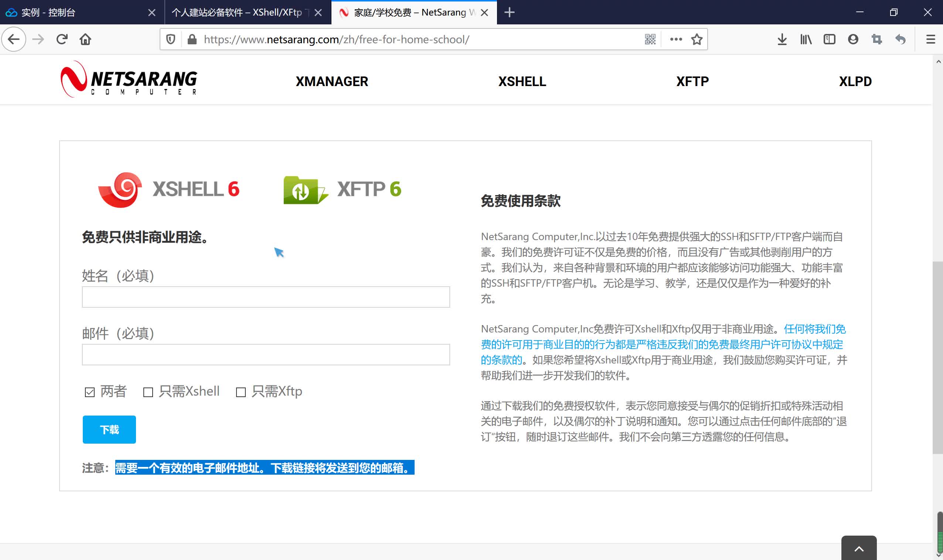Close the 个人建站必备软件 tab
Viewport: 943px width, 560px height.
318,13
